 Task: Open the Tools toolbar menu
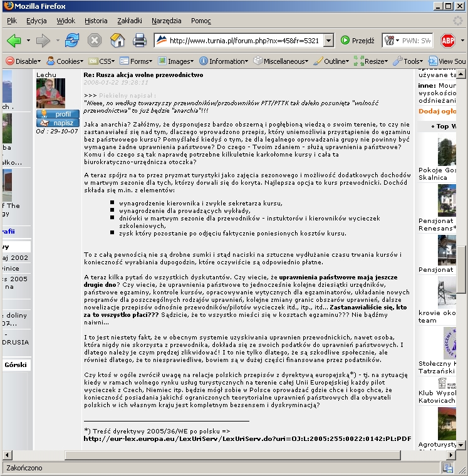click(x=408, y=61)
